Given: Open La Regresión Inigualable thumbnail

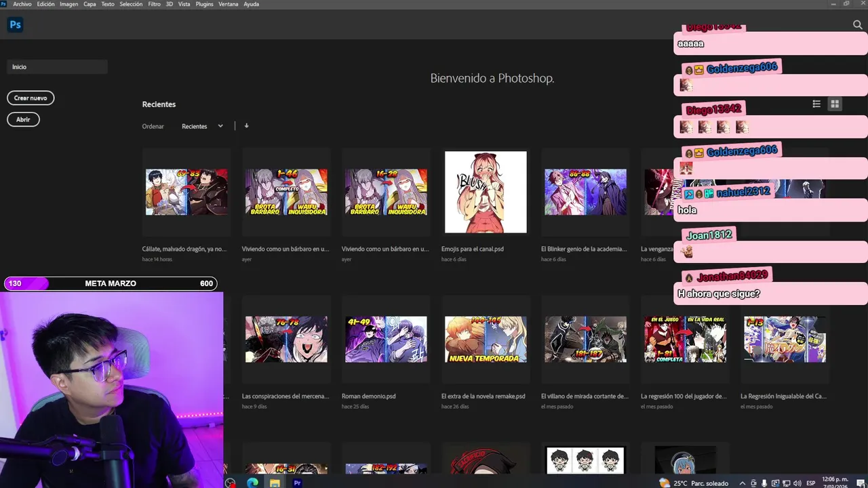Looking at the screenshot, I should [785, 339].
